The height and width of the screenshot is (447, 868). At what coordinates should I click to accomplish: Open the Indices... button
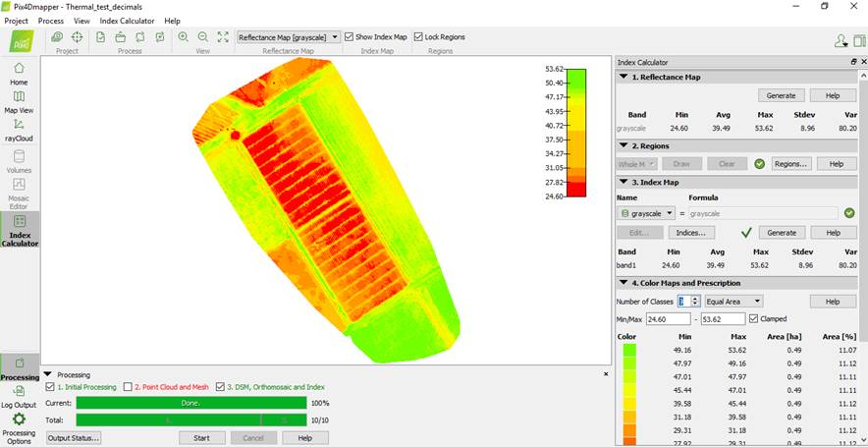(x=691, y=233)
